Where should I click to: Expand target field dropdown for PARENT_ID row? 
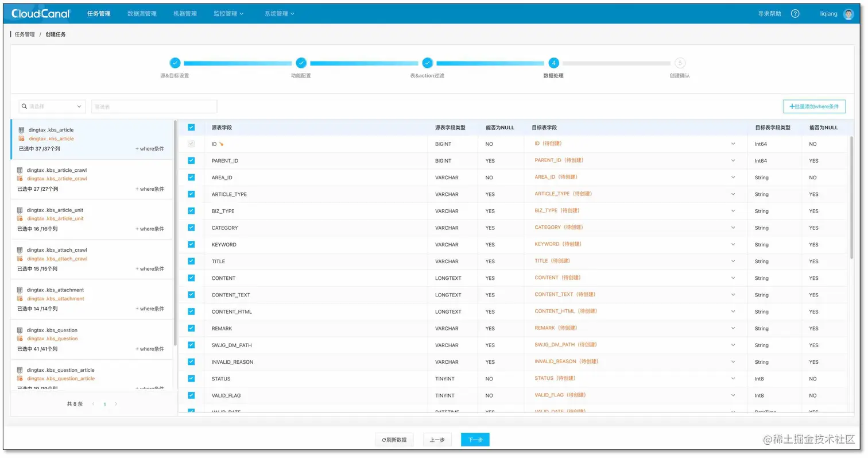pyautogui.click(x=733, y=160)
